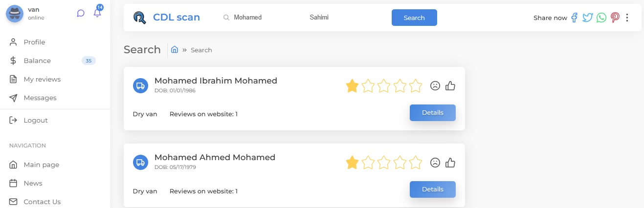This screenshot has height=208, width=644.
Task: Share on Facebook icon
Action: [x=575, y=18]
